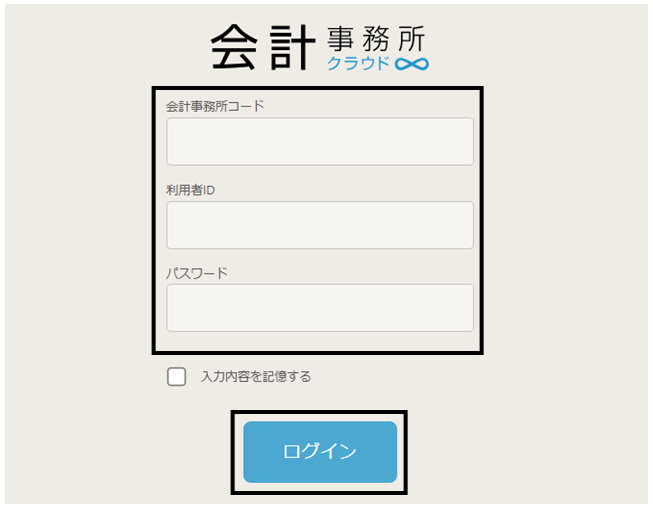The width and height of the screenshot is (653, 511).
Task: Tick the 入力内容を記憶する checkbox
Action: (177, 376)
